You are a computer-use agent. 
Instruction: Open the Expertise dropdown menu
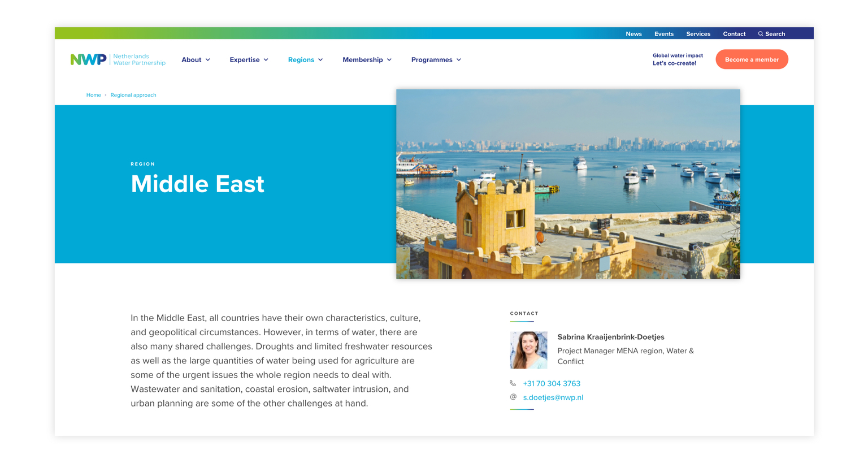(249, 59)
